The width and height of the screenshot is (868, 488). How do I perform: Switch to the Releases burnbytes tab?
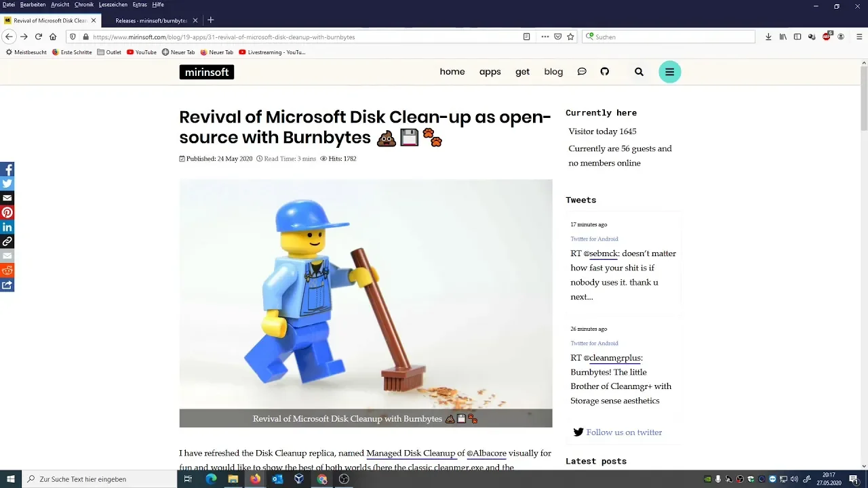pos(149,20)
